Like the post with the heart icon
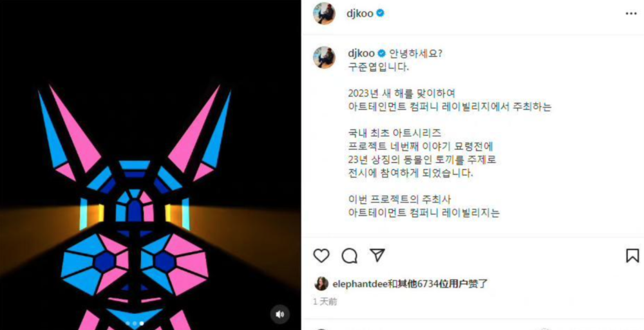The width and height of the screenshot is (644, 330). (321, 256)
